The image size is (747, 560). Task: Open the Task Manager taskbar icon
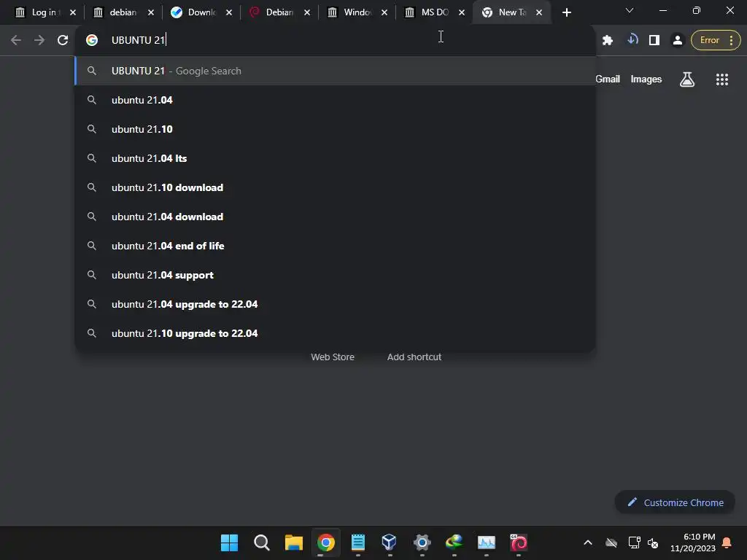tap(487, 542)
